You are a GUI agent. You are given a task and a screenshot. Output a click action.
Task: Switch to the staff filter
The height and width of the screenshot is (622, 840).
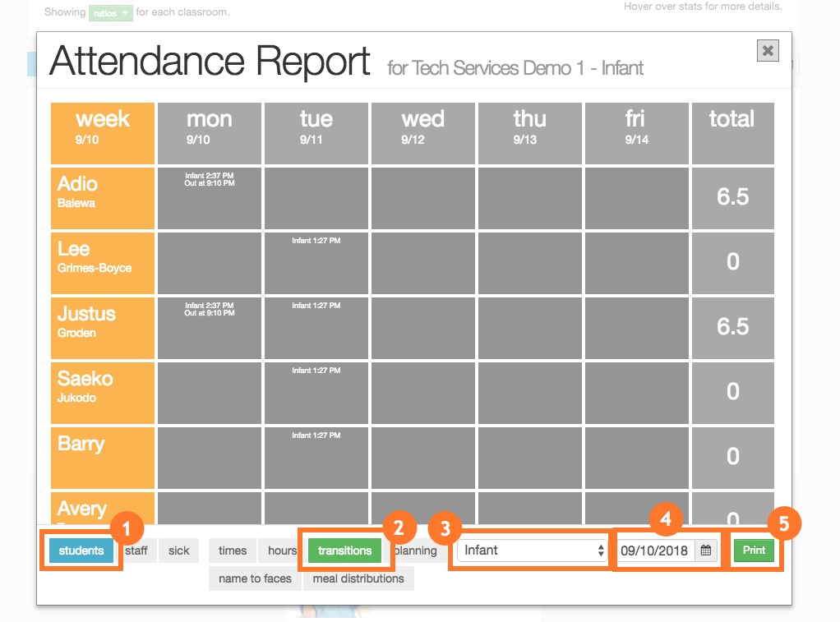coord(137,551)
